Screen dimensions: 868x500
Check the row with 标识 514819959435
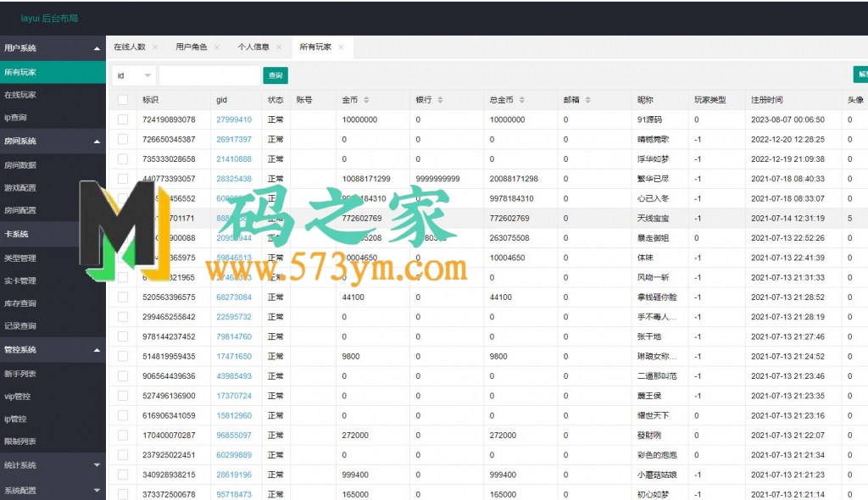pos(123,357)
